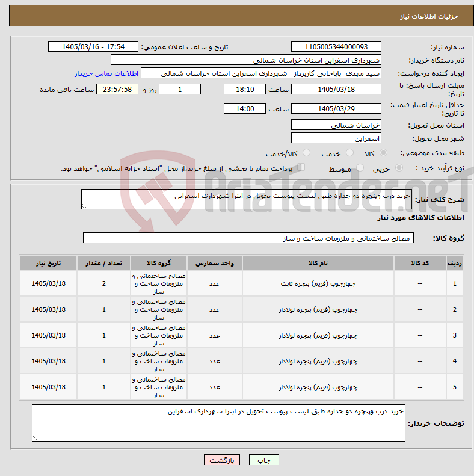Click the چاپ (print) button
474x476 pixels.
pos(263,460)
